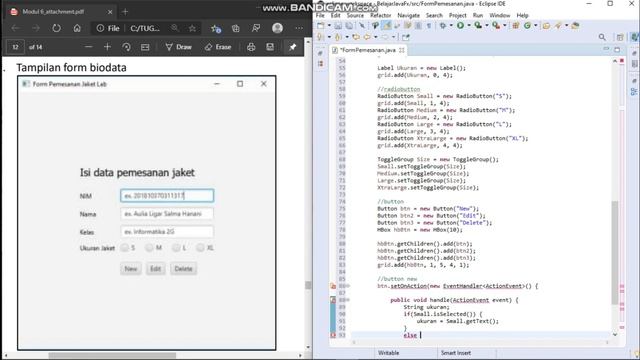This screenshot has width=640, height=360.
Task: Click PDF zoom out minus icon
Action: 88,47
